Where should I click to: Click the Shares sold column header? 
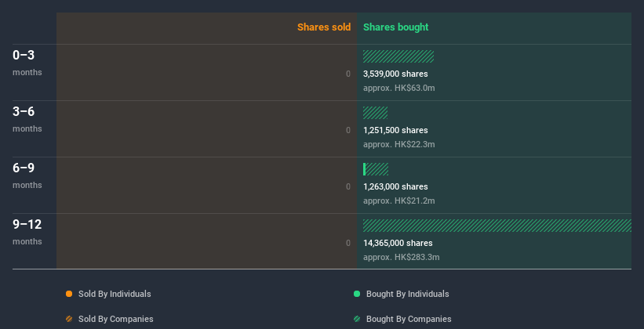[x=324, y=27]
